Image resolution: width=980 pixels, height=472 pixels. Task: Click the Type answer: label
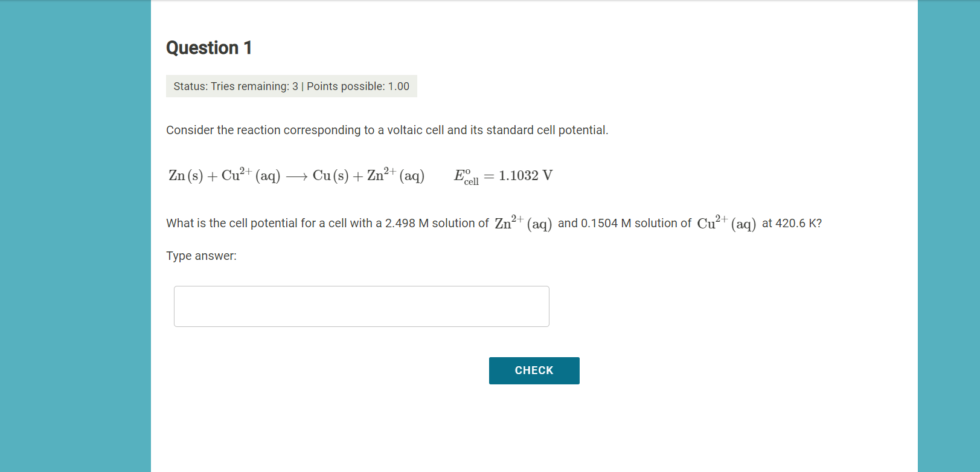point(201,256)
